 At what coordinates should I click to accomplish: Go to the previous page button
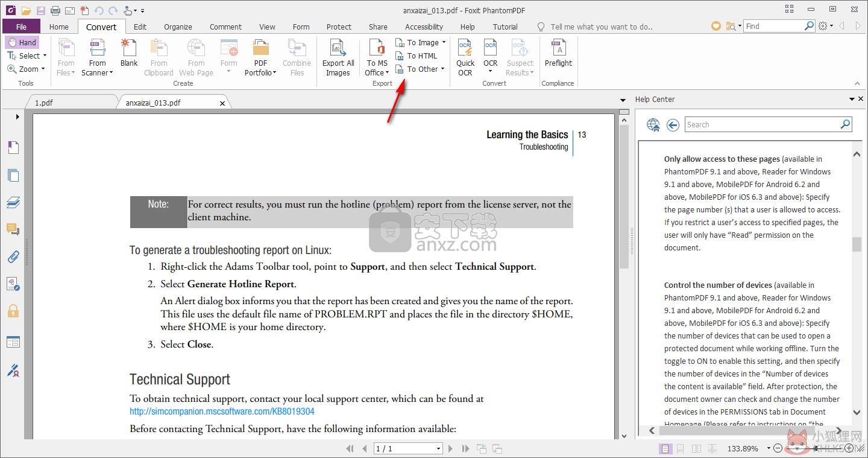365,448
